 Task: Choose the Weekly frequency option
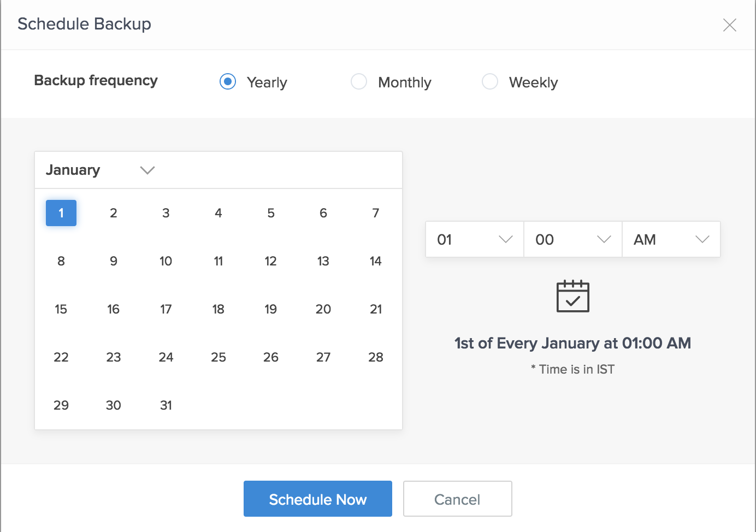point(490,82)
